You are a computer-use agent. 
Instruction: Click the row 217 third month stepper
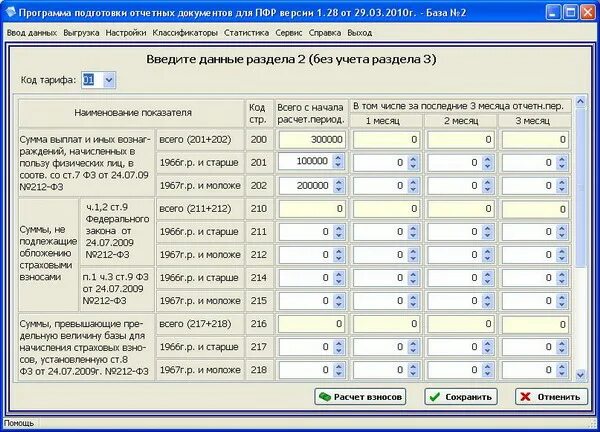562,347
